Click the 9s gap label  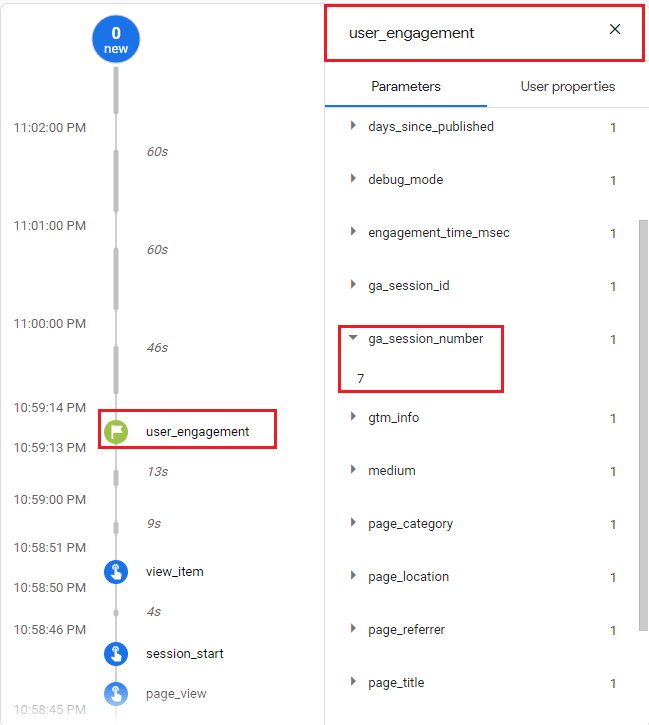(x=154, y=524)
